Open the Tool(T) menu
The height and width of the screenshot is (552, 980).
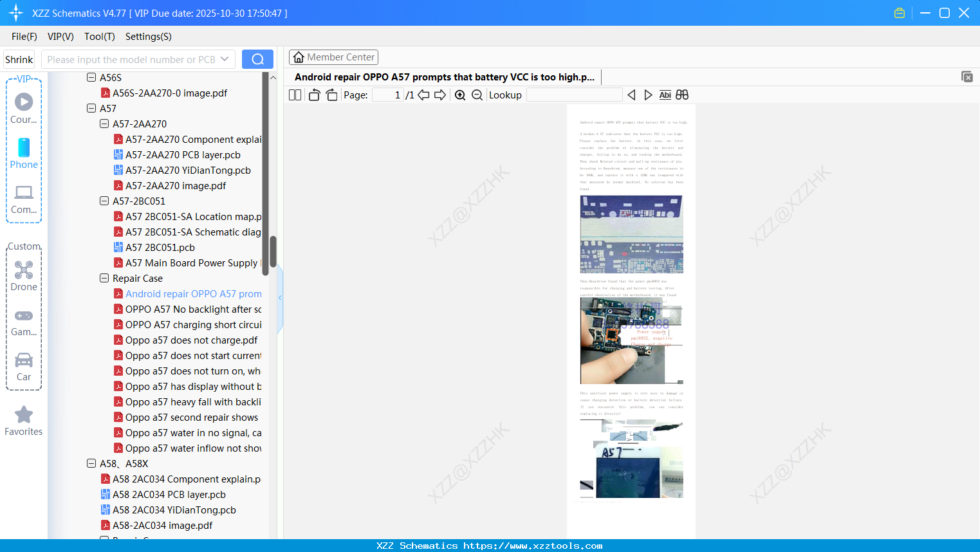pyautogui.click(x=100, y=37)
